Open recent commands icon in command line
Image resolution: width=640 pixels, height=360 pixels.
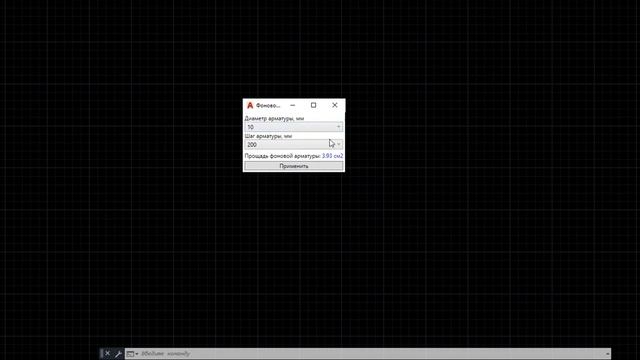(x=132, y=354)
